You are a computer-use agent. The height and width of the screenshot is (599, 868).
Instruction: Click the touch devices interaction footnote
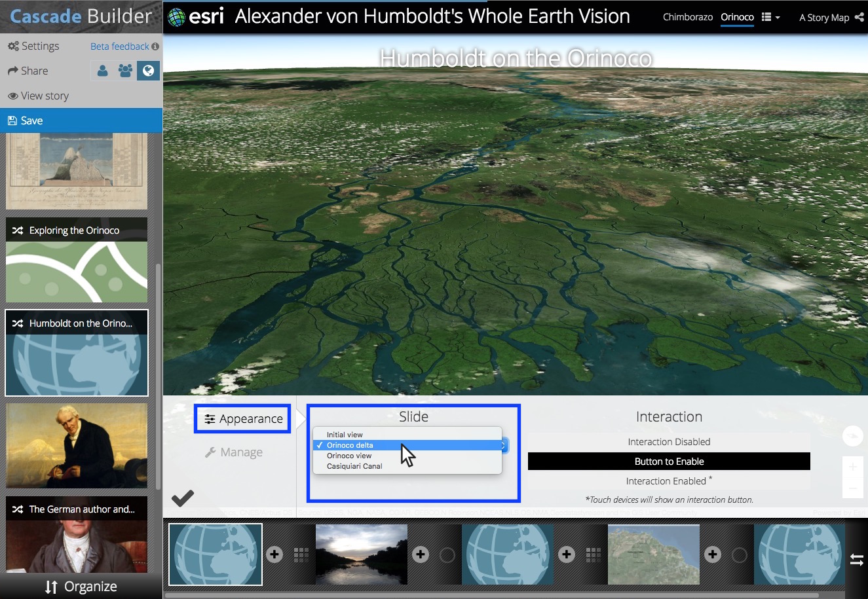[669, 499]
